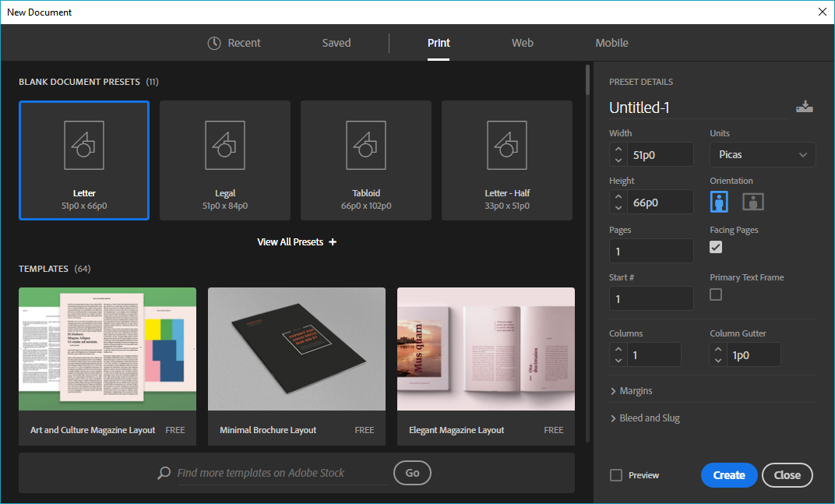The image size is (835, 504).
Task: Increase Width with the up stepper arrow
Action: 618,150
